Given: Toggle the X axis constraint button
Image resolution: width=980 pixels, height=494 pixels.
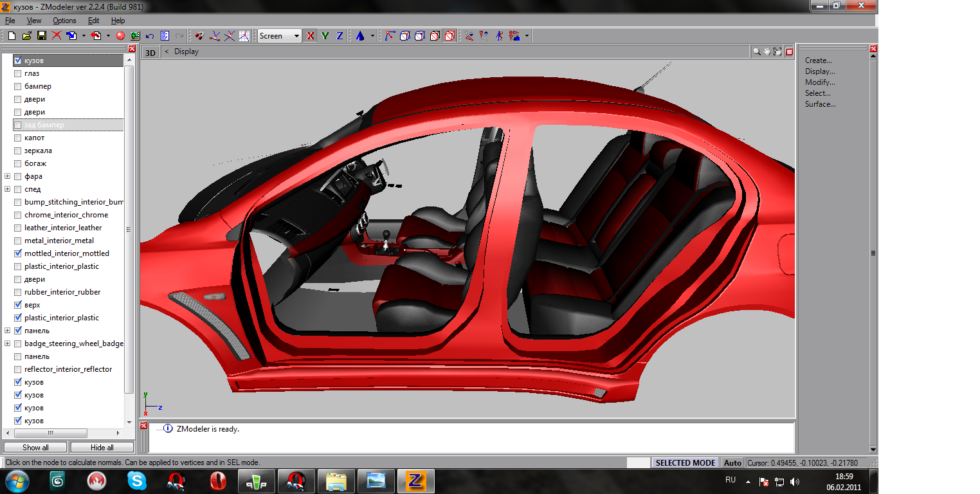Looking at the screenshot, I should [311, 36].
